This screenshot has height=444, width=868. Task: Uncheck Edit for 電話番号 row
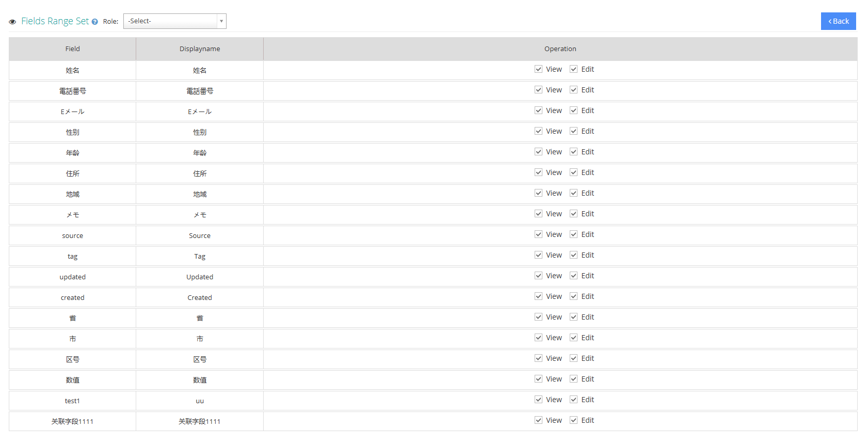coord(573,90)
